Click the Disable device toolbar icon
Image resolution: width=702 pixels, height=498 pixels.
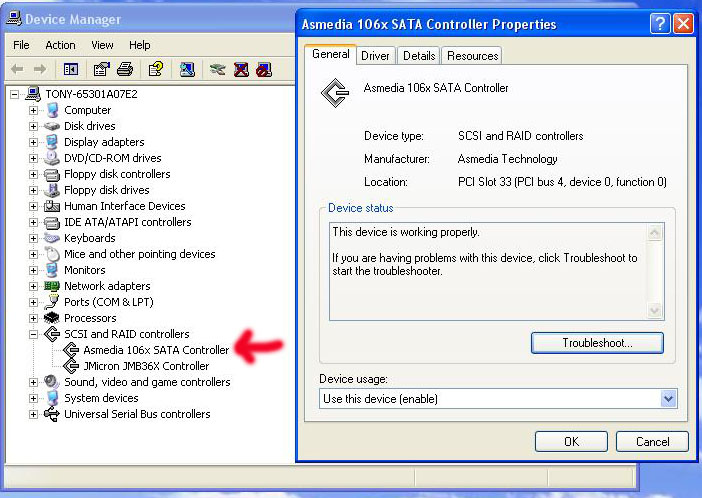(263, 69)
